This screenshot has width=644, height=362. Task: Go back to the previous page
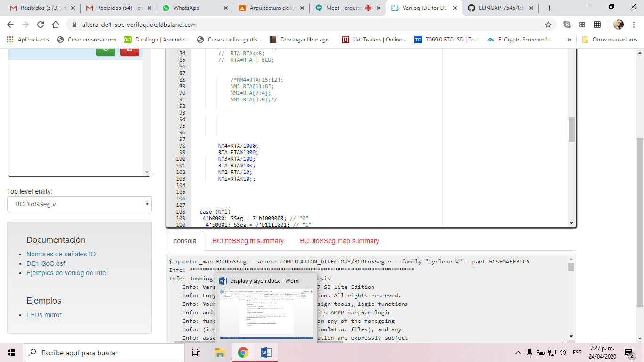pos(10,25)
